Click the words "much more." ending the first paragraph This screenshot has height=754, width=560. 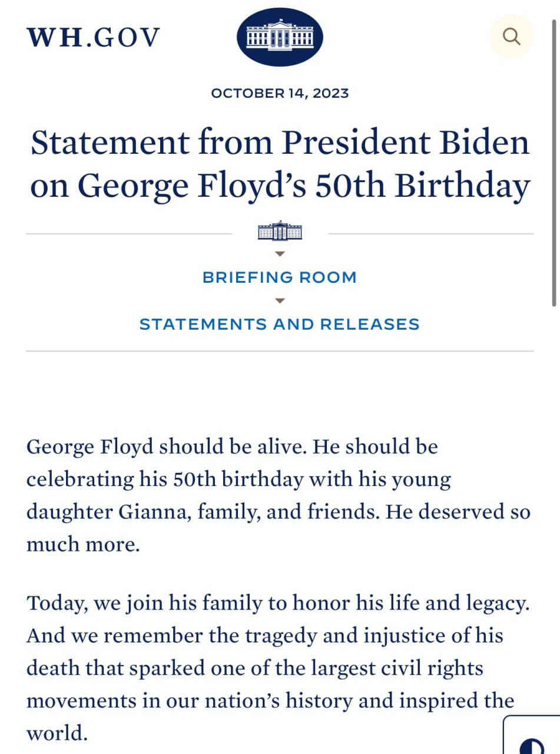(83, 544)
